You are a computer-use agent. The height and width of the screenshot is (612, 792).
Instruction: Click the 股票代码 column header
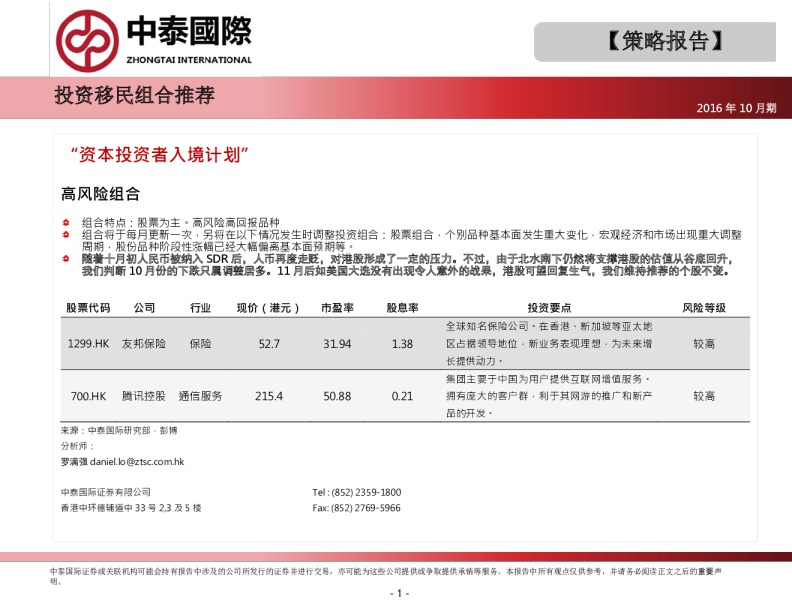coord(88,308)
